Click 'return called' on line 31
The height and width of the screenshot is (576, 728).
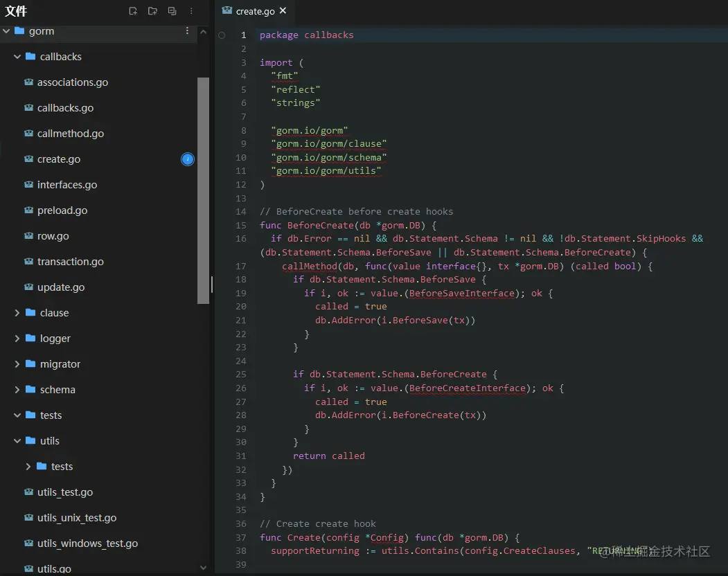click(329, 456)
